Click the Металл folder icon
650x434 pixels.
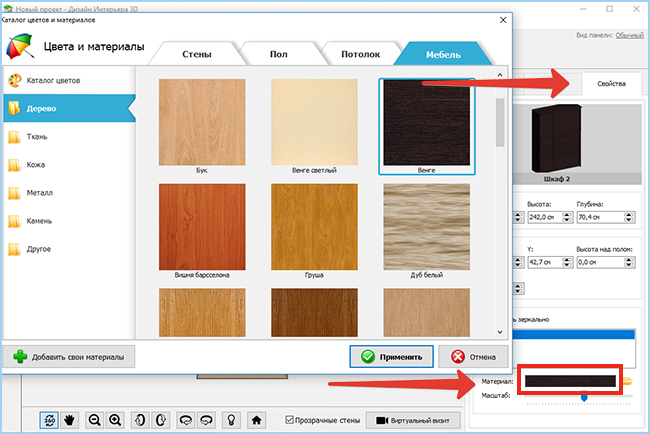(14, 193)
